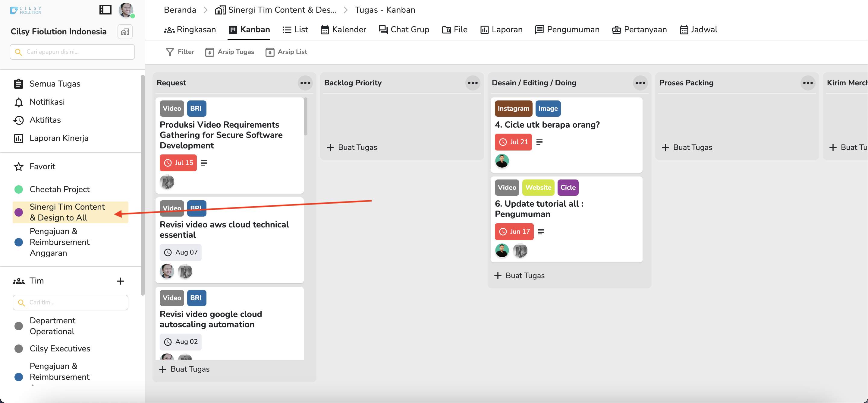Open Laporan Kinerja in sidebar
Screen dimensions: 868x403
click(59, 138)
